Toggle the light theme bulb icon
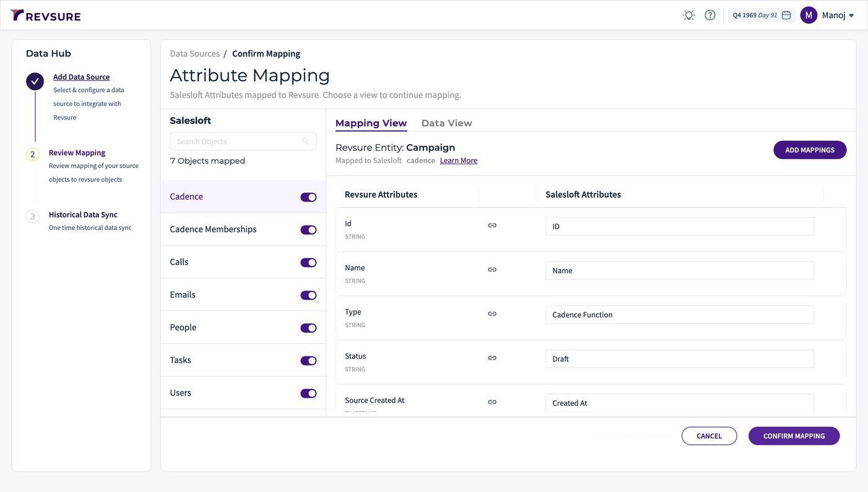868x492 pixels. pyautogui.click(x=689, y=15)
